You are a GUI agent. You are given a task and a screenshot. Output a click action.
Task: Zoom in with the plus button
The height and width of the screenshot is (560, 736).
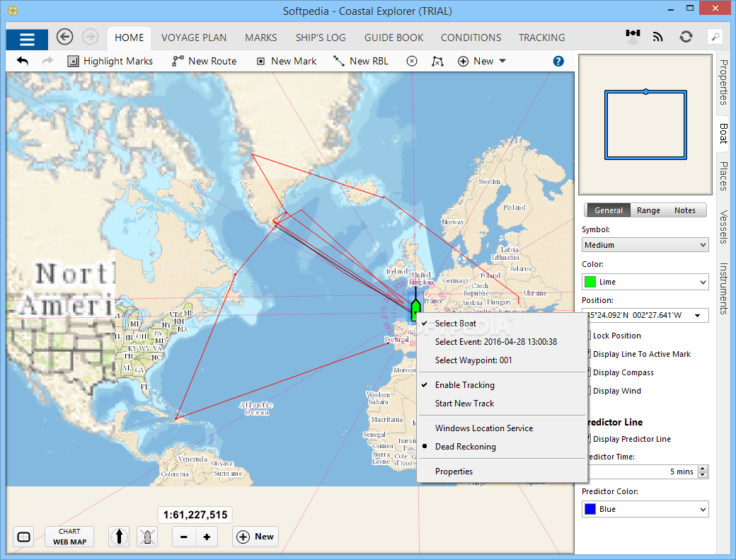tap(207, 537)
